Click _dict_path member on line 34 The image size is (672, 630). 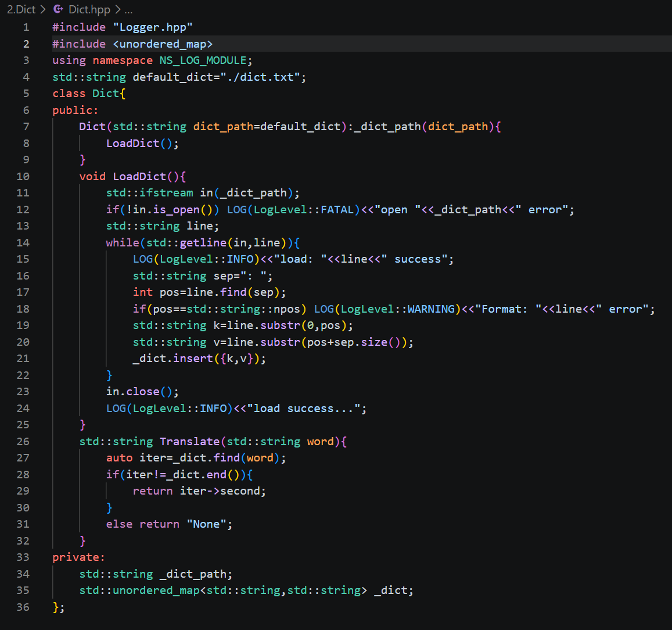(x=193, y=574)
